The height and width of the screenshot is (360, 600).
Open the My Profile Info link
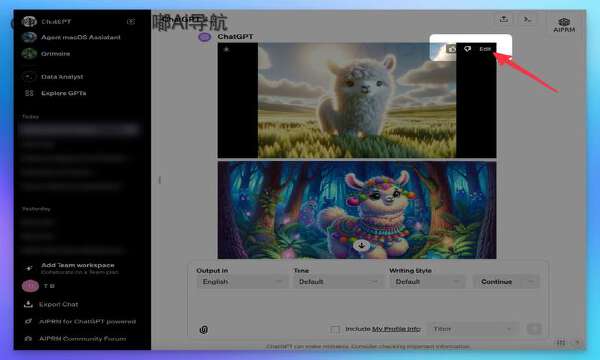pos(396,329)
